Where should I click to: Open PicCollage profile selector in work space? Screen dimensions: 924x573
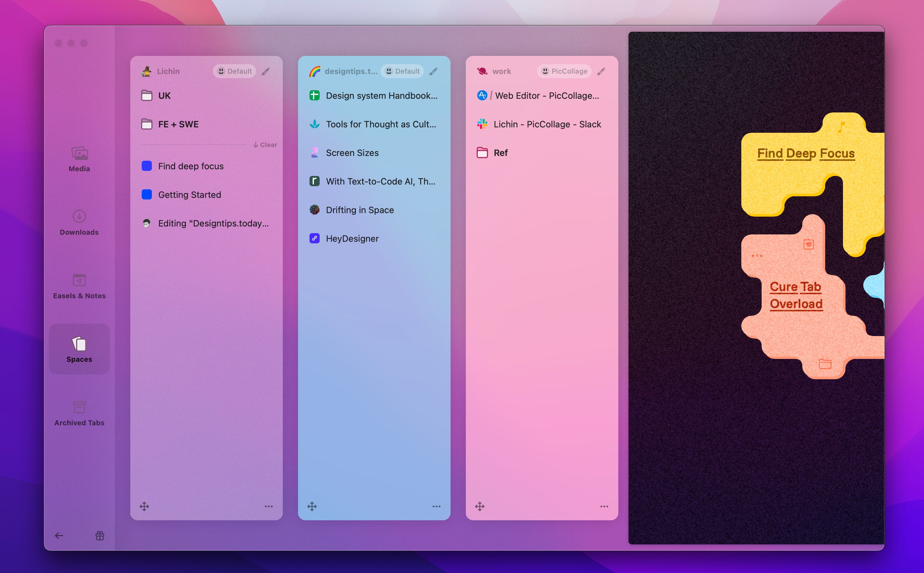[564, 71]
